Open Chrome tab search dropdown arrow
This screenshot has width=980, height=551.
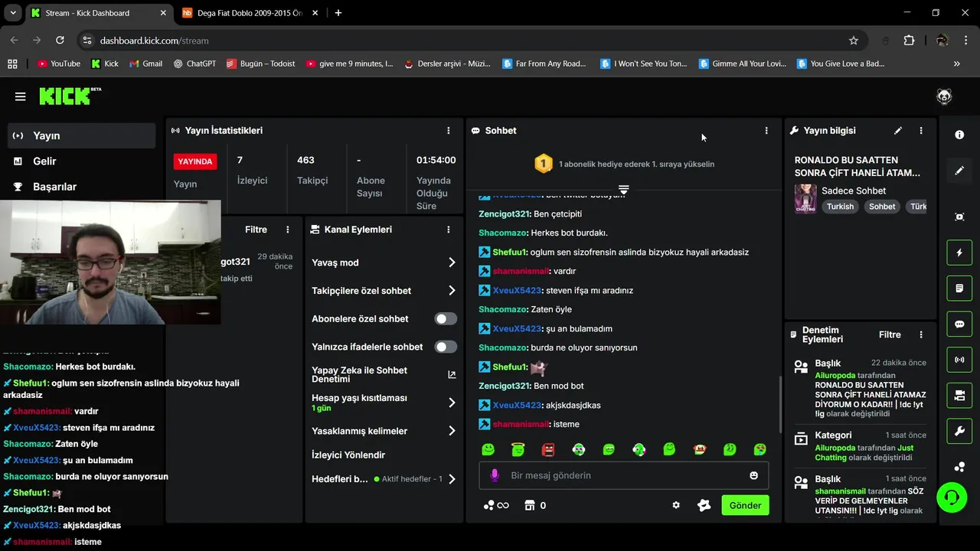tap(13, 13)
